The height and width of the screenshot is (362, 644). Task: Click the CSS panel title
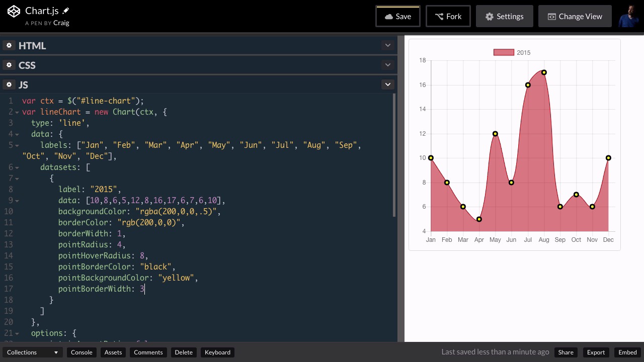pos(27,65)
